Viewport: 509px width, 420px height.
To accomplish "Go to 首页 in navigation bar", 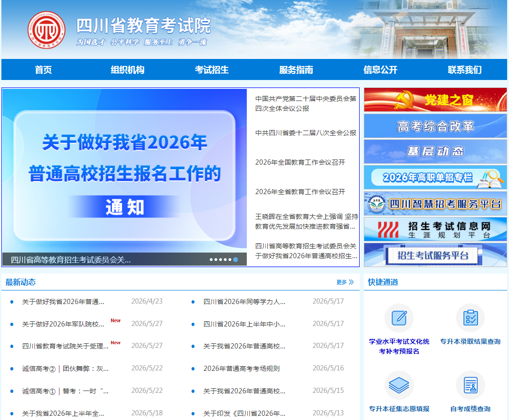I will [43, 70].
